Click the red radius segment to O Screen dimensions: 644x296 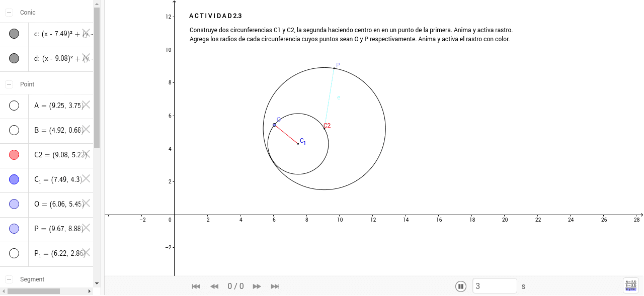coord(286,134)
